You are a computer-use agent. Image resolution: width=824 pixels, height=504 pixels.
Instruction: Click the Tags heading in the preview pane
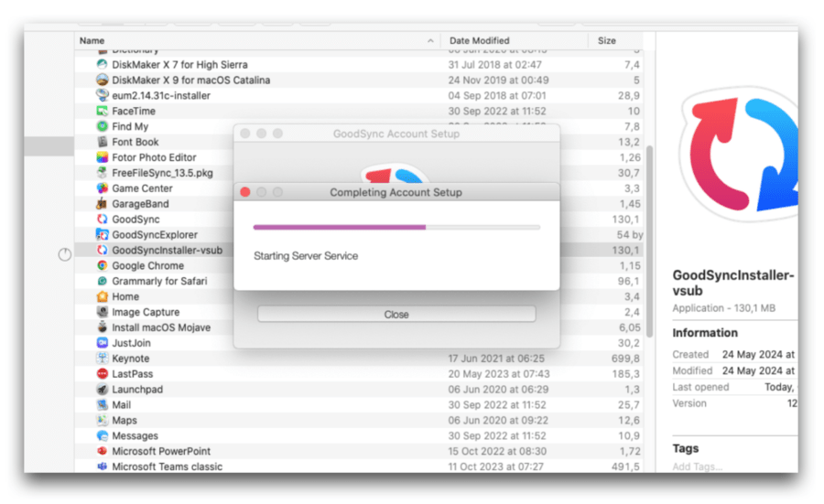click(685, 448)
